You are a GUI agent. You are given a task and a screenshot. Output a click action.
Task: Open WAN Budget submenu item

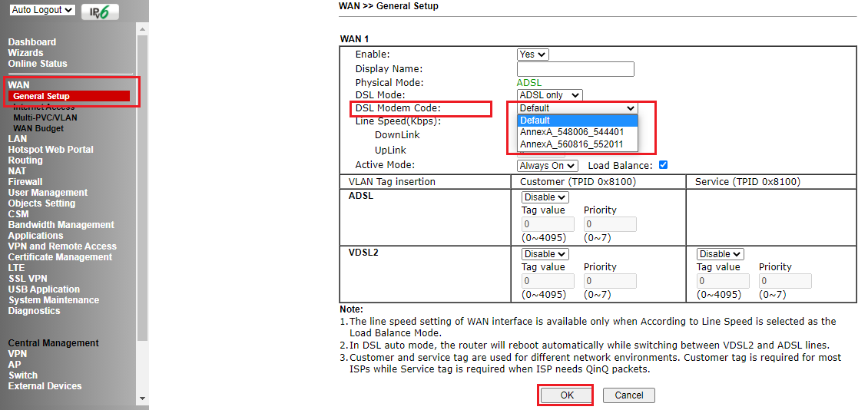[x=38, y=128]
